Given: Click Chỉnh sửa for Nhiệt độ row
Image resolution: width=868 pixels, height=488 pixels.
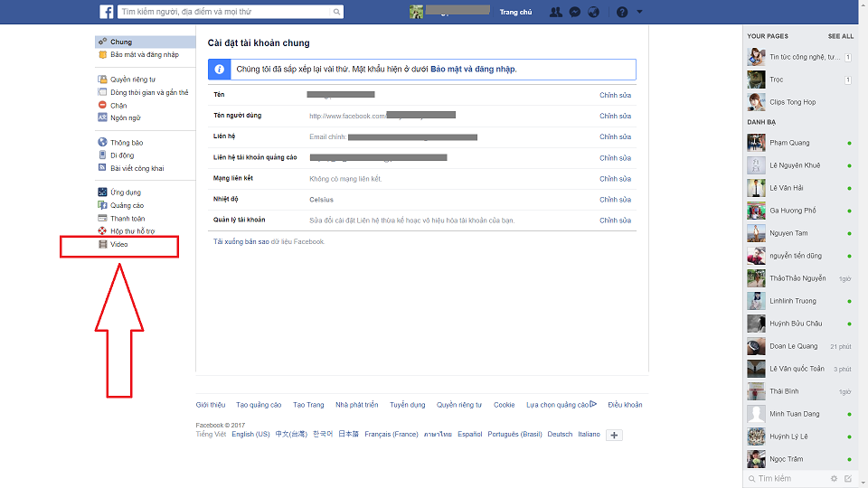Looking at the screenshot, I should coord(615,199).
